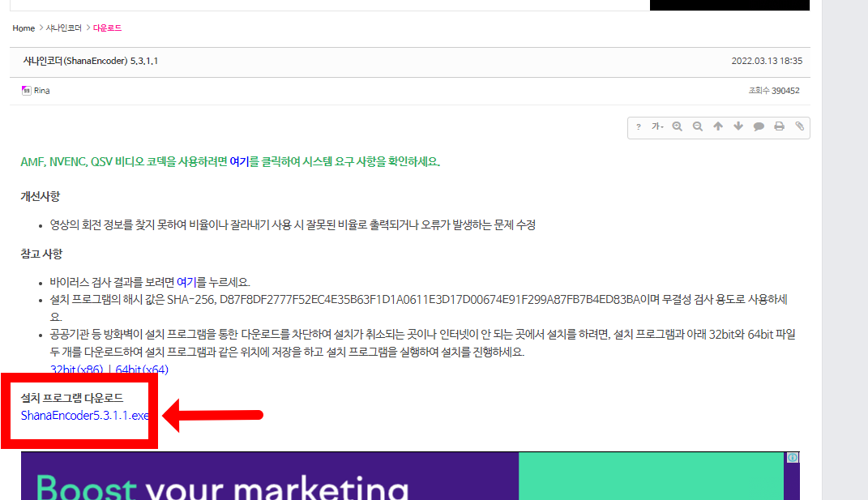868x500 pixels.
Task: Click the 개선사항 heading
Action: pyautogui.click(x=41, y=197)
